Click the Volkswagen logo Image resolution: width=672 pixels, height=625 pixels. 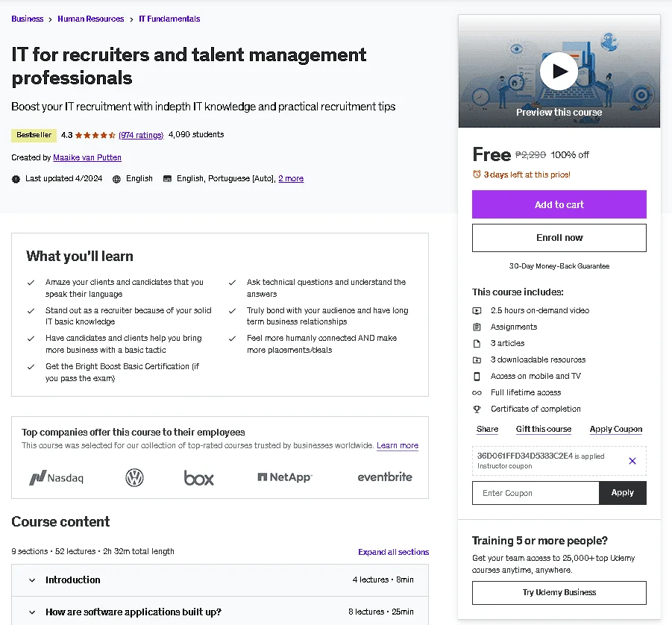[x=134, y=477]
